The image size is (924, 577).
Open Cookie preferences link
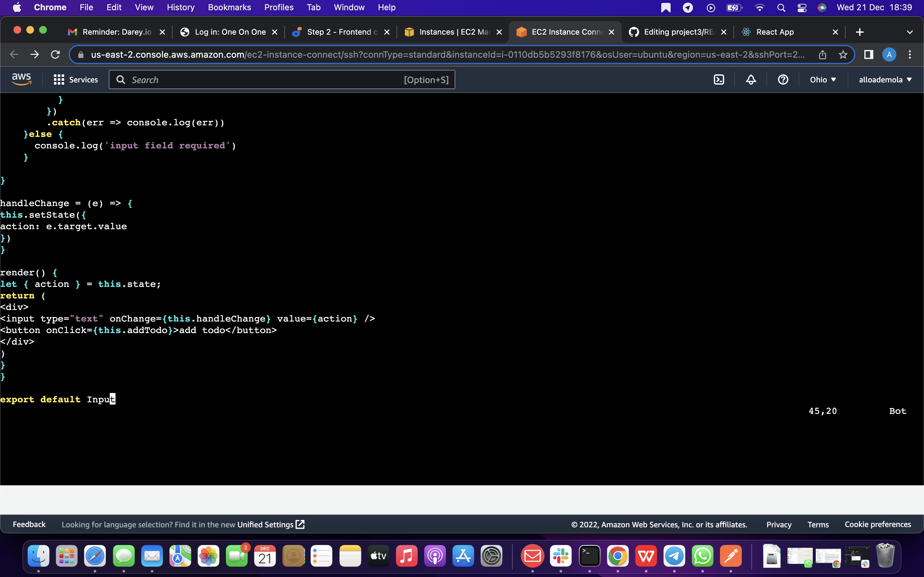coord(877,524)
